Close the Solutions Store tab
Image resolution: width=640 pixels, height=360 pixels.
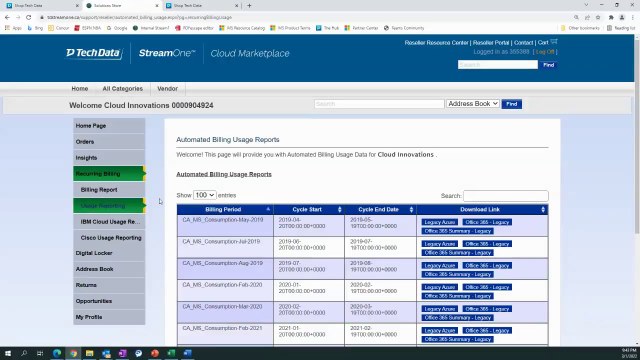[157, 6]
